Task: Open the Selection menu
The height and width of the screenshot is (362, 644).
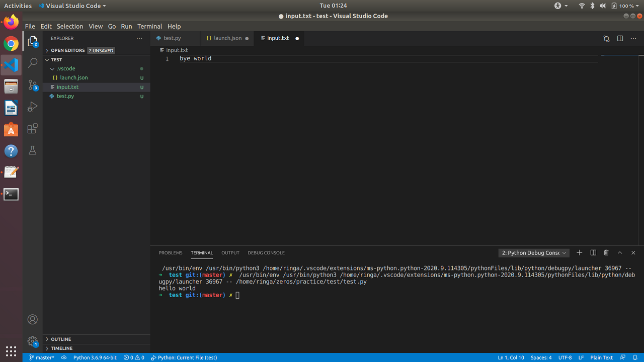Action: (69, 26)
